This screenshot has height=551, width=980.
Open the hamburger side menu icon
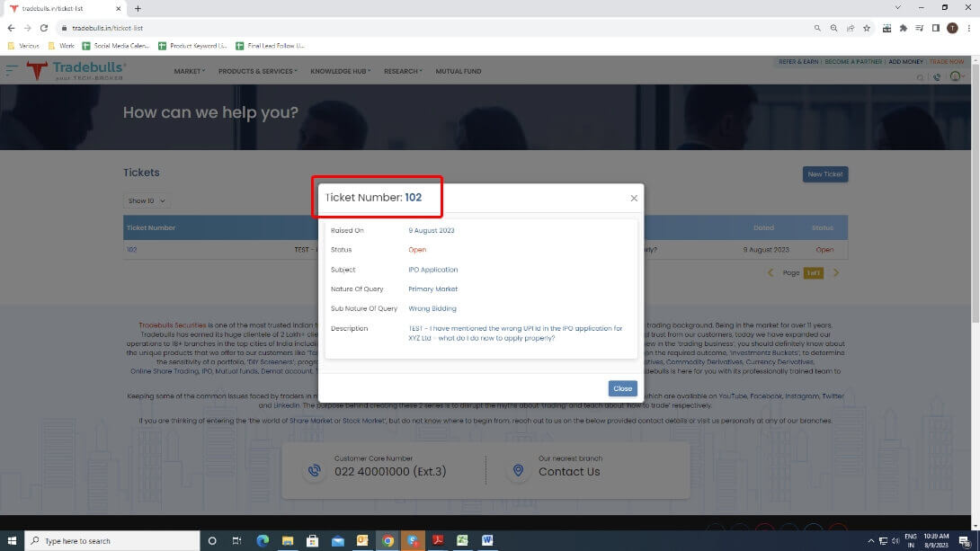(x=12, y=70)
